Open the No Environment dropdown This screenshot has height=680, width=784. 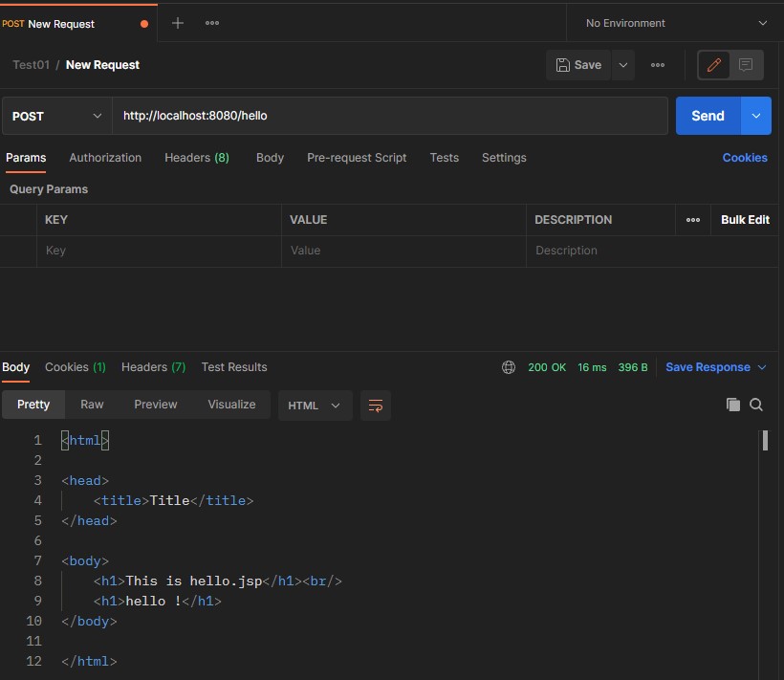(x=675, y=23)
